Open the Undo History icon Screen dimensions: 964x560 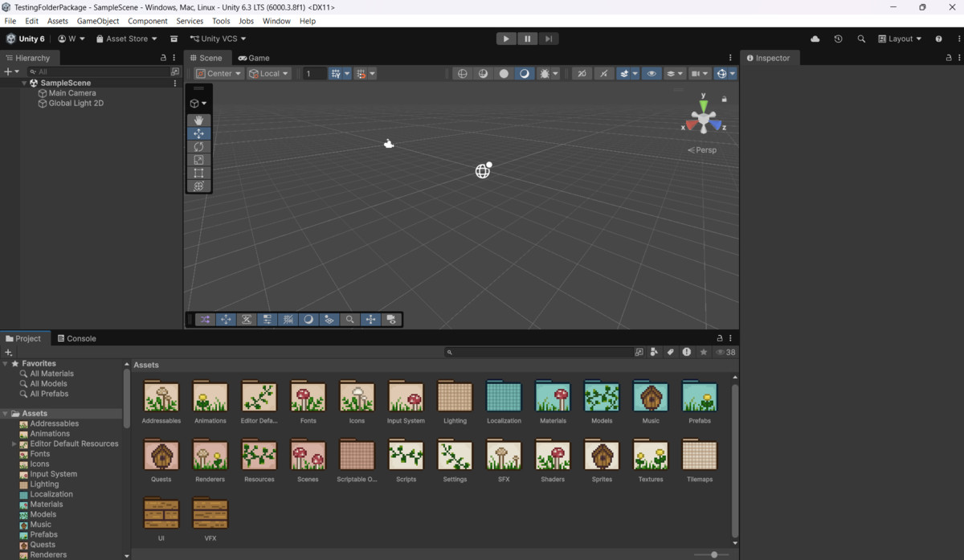[838, 39]
